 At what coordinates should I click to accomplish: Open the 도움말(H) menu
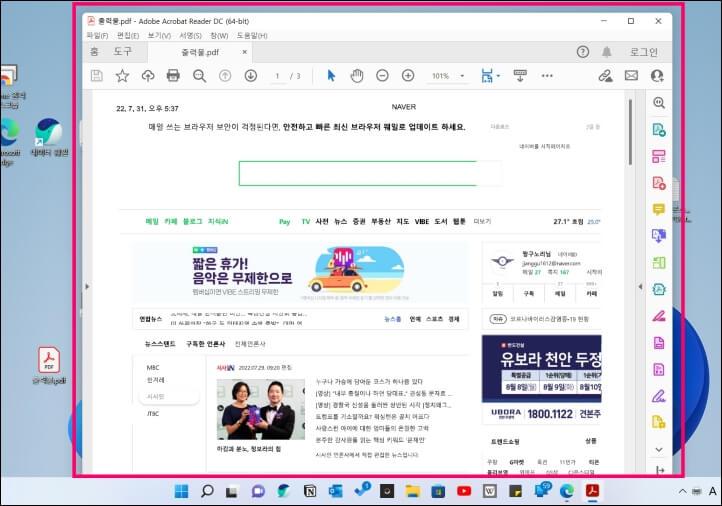point(252,35)
